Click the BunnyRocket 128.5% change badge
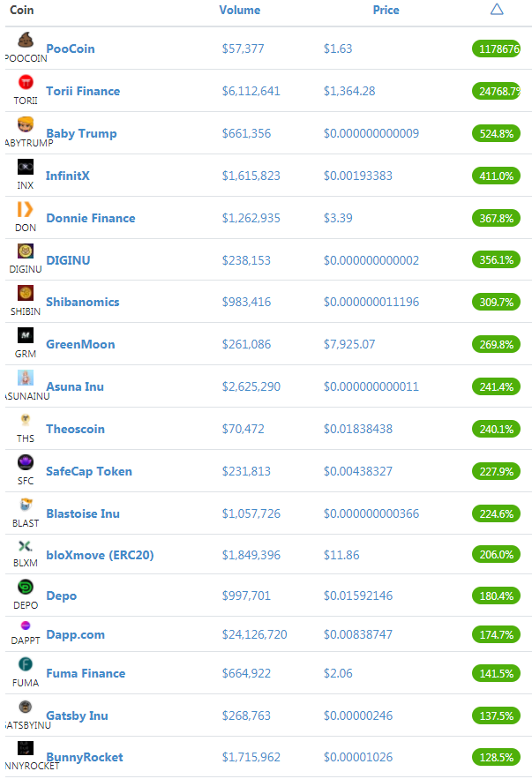 (496, 758)
